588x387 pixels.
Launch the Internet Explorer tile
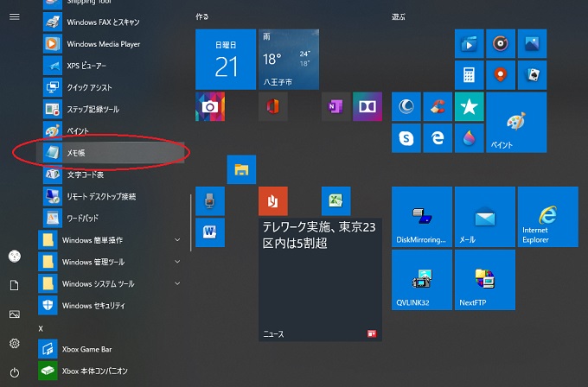tap(548, 217)
